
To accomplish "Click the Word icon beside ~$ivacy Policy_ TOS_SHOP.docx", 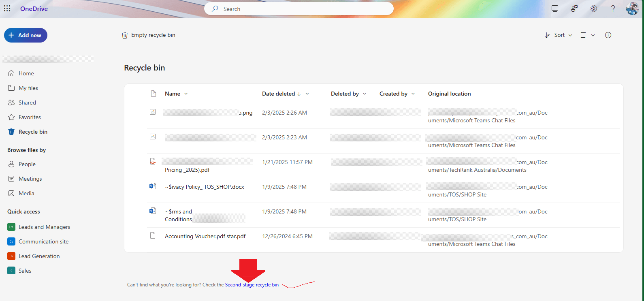I will 153,186.
